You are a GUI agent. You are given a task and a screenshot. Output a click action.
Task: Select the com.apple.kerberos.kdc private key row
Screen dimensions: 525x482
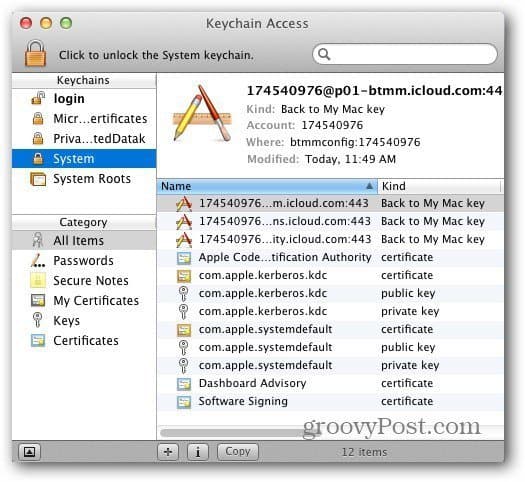tap(330, 312)
